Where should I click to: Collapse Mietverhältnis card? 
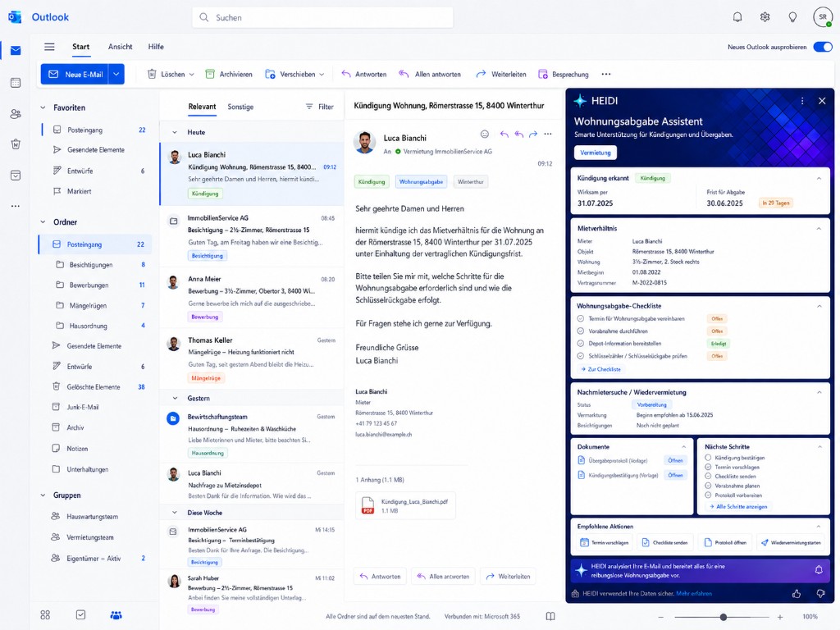(x=819, y=228)
